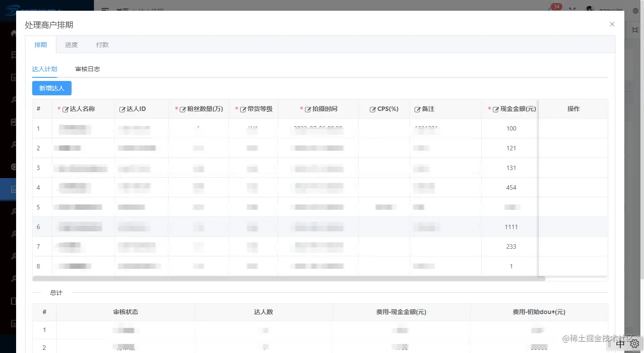Image resolution: width=644 pixels, height=353 pixels.
Task: Click the 费用-现金金额(元) column header
Action: (x=401, y=312)
